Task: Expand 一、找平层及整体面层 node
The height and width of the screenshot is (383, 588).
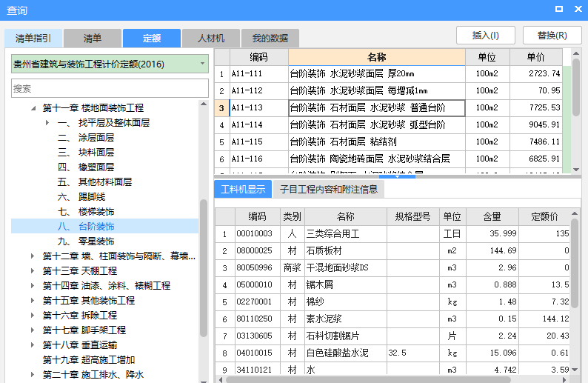Action: [x=47, y=123]
